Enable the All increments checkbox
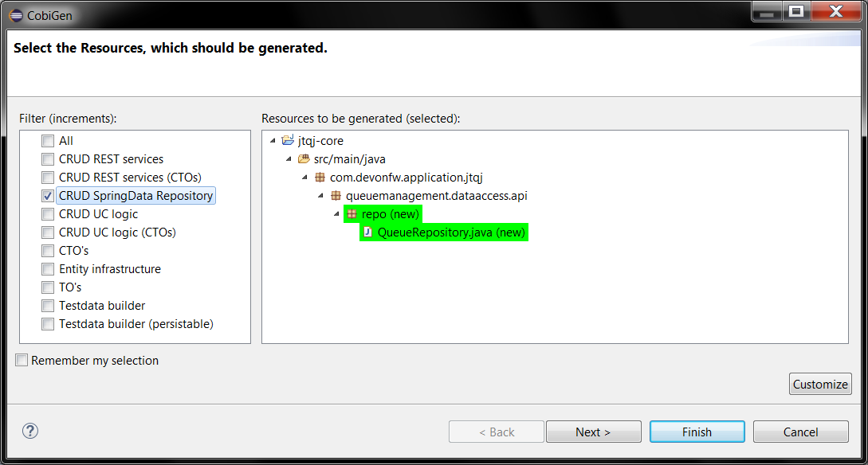 click(47, 140)
